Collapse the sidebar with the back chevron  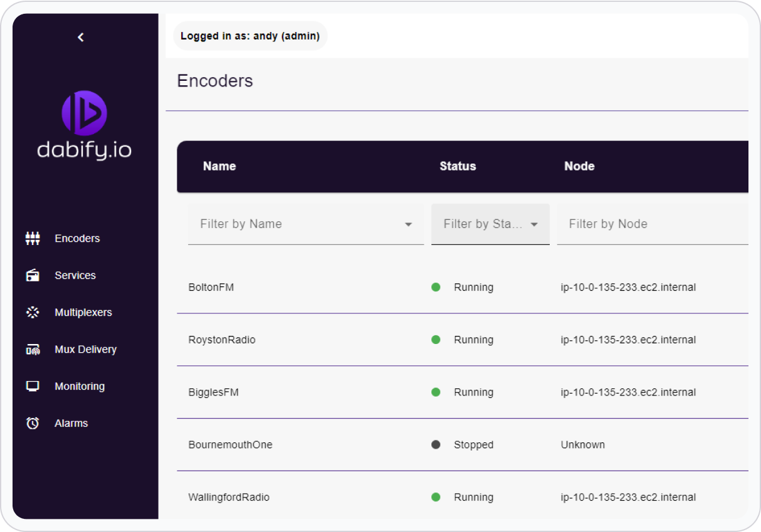point(80,38)
